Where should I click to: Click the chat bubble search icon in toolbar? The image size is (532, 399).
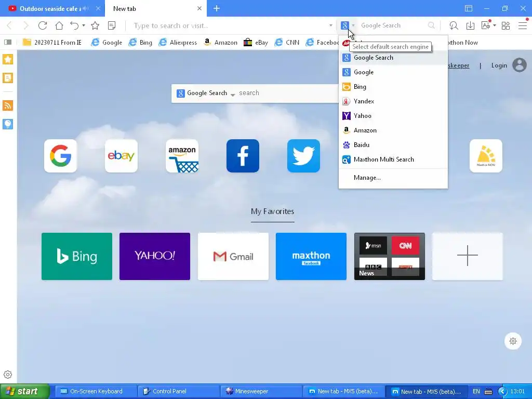pos(454,25)
